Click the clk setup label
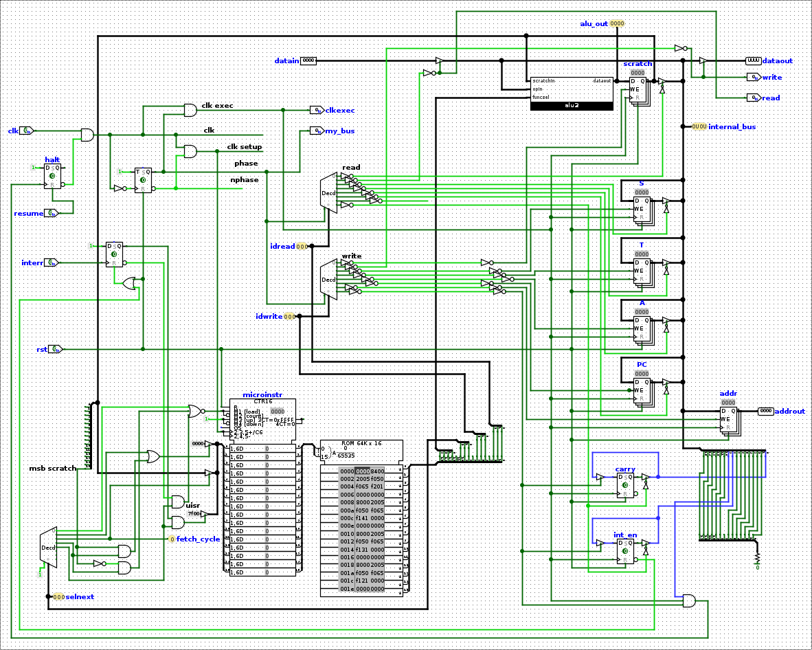The image size is (812, 650). (245, 146)
